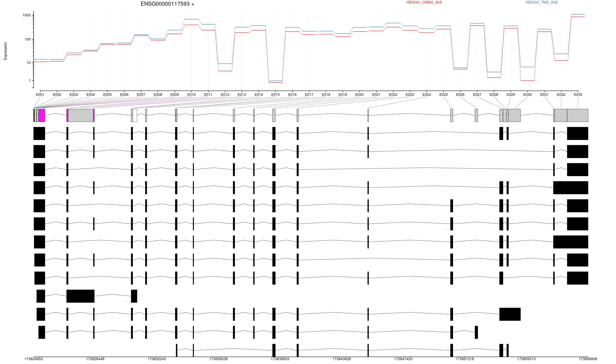Click exon label E015
616x364 pixels.
pos(275,95)
